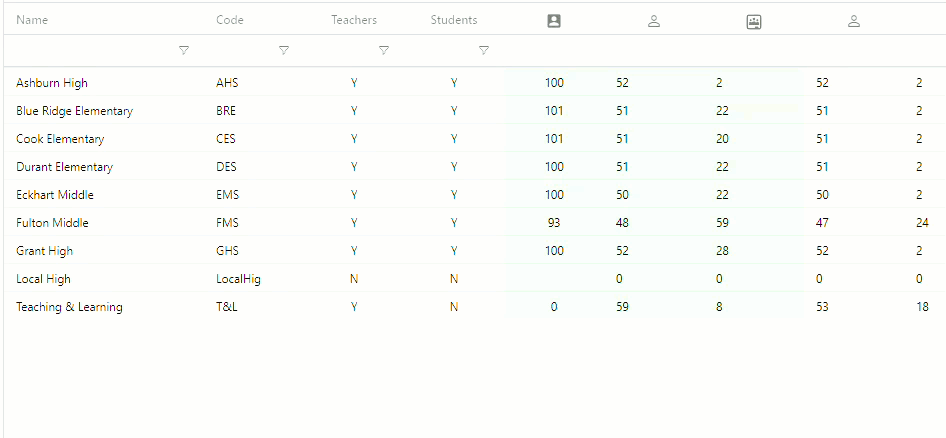The image size is (946, 438).
Task: Click Teachers Y value for Teaching & Learning
Action: pos(354,306)
